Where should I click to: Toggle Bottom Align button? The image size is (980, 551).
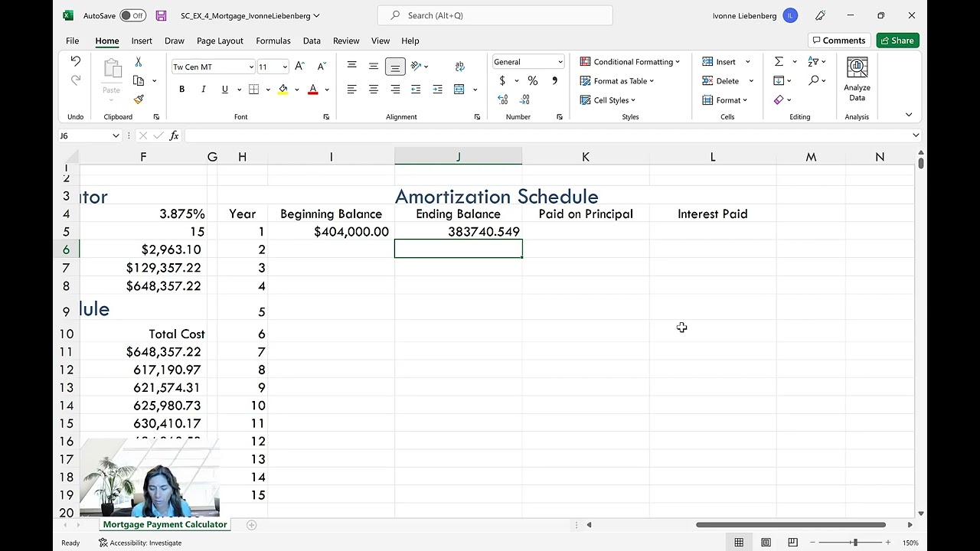395,67
